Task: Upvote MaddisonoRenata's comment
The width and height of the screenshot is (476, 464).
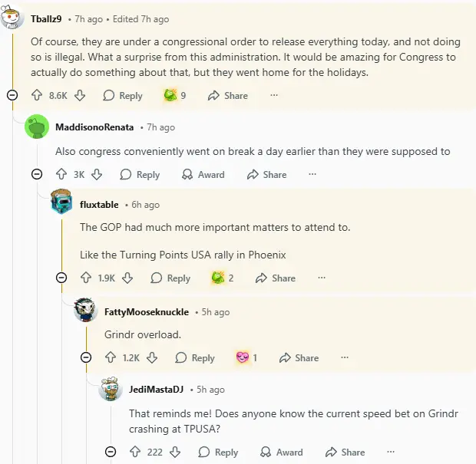Action: click(61, 174)
